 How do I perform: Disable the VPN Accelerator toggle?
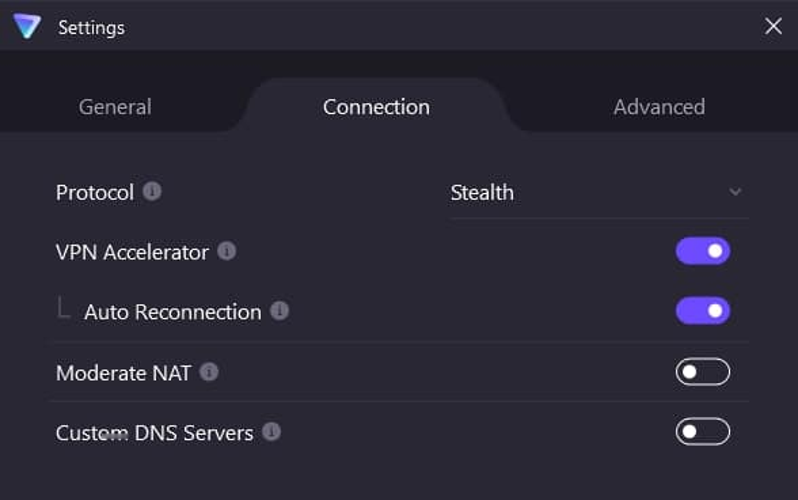pyautogui.click(x=703, y=251)
